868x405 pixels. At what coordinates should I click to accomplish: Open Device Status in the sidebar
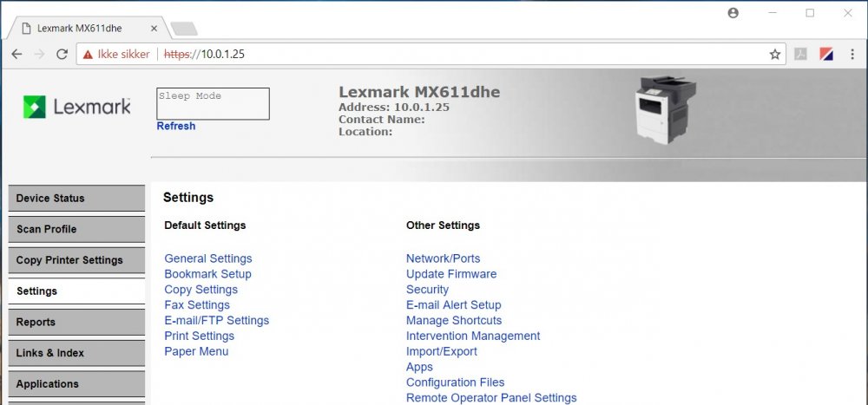point(76,198)
